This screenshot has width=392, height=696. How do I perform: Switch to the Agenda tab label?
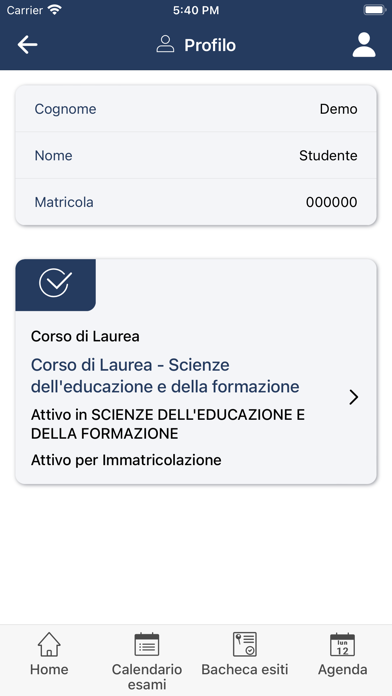342,669
